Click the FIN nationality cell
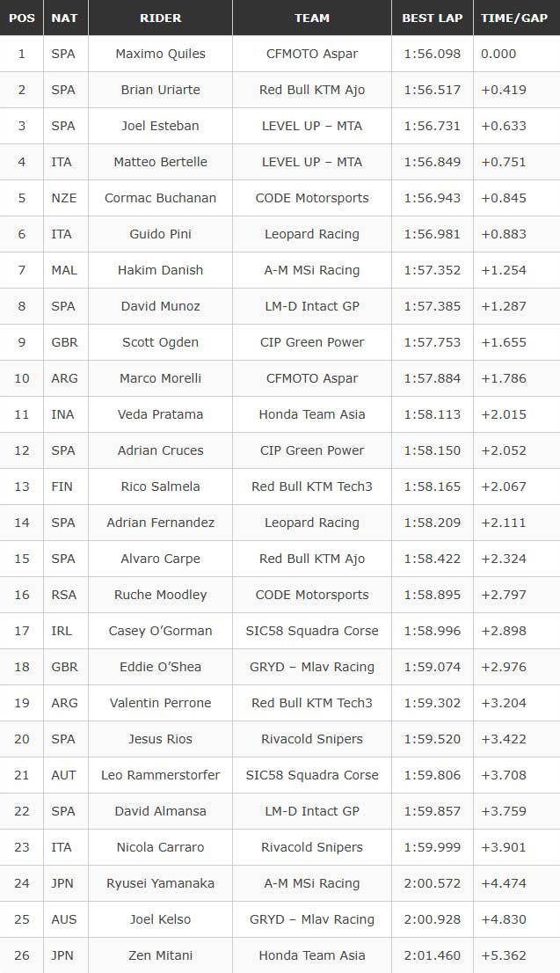The width and height of the screenshot is (560, 973). tap(63, 486)
